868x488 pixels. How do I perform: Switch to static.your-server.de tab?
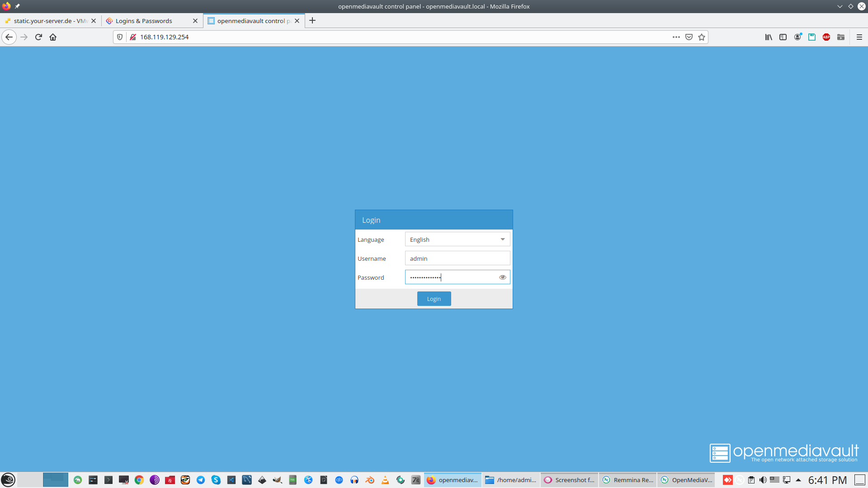click(x=47, y=21)
